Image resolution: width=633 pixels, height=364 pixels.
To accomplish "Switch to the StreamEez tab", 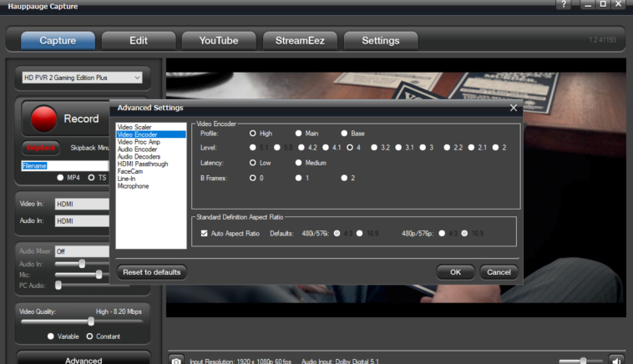I will (299, 40).
